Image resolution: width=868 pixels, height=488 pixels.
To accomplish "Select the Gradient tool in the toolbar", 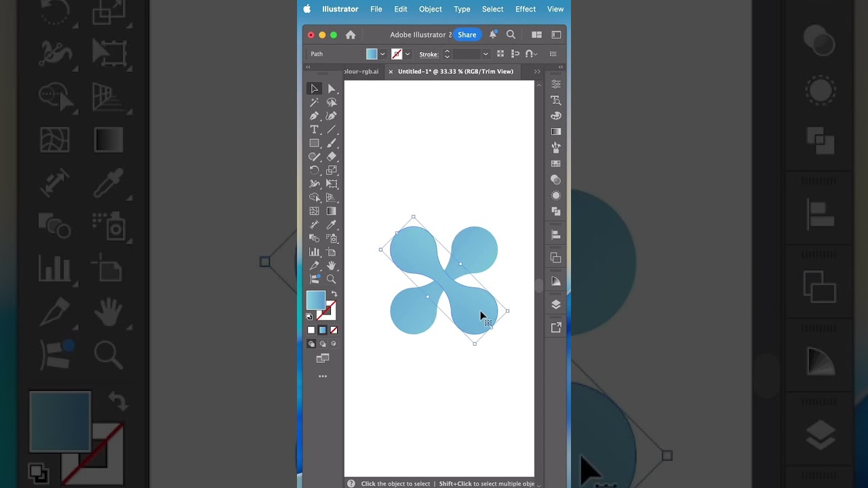I will 332,211.
